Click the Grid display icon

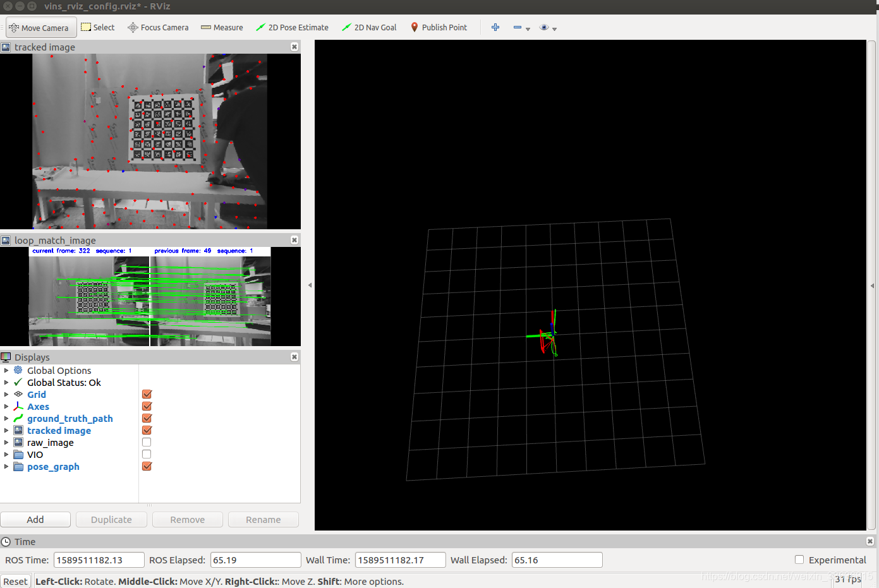click(18, 394)
